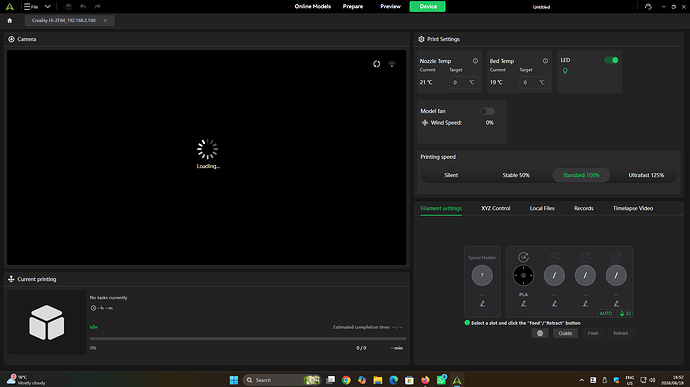This screenshot has width=690, height=387.
Task: Click the camera refresh icon
Action: pyautogui.click(x=377, y=64)
